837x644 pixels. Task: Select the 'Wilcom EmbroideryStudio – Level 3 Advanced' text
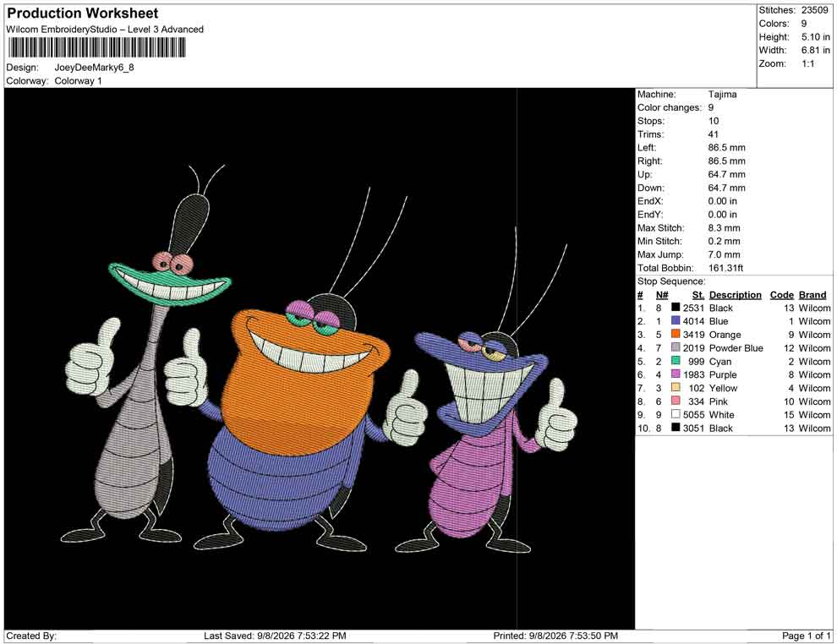[x=105, y=30]
